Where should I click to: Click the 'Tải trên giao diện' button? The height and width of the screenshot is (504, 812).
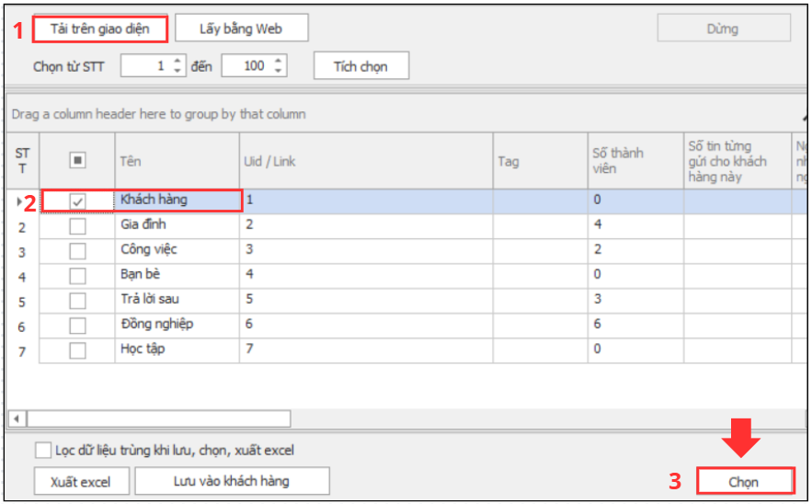100,29
